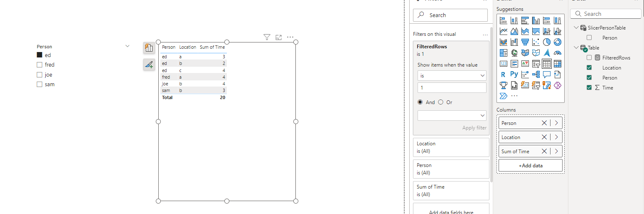Select the decomposition tree visual
The width and height of the screenshot is (644, 214).
(x=536, y=74)
